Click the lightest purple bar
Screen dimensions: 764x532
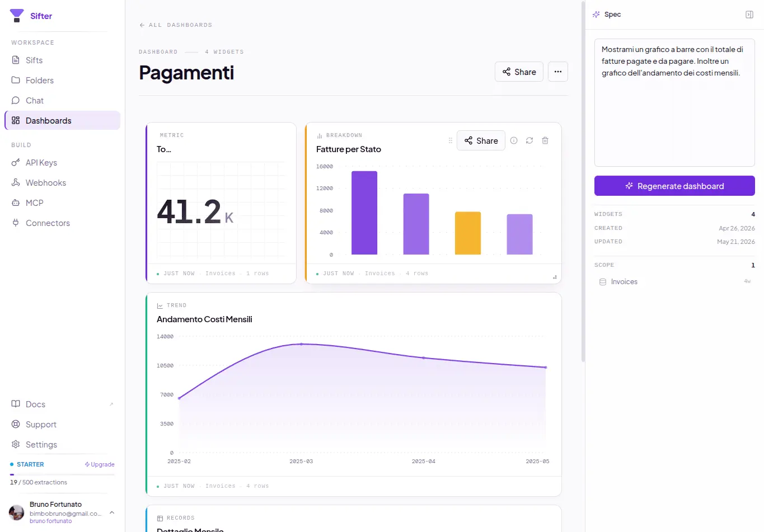519,234
